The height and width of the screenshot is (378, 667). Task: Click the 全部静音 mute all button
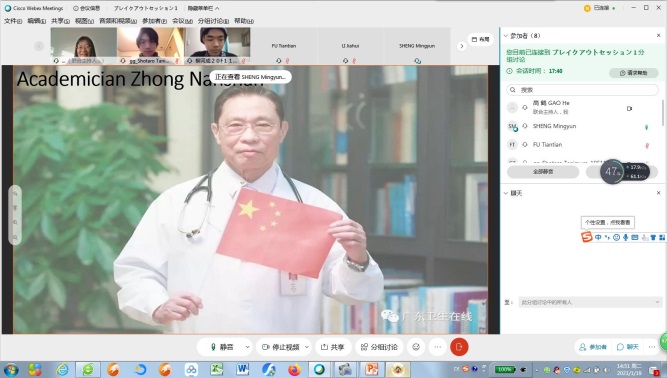[x=543, y=172]
